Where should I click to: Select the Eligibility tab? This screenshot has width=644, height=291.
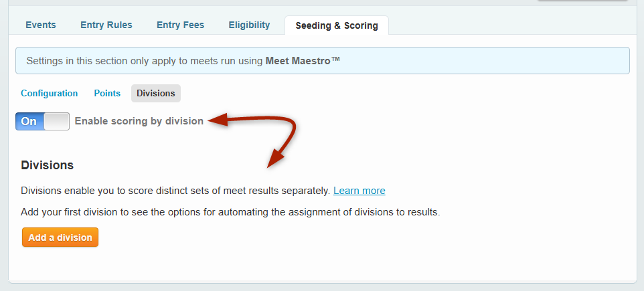[249, 25]
